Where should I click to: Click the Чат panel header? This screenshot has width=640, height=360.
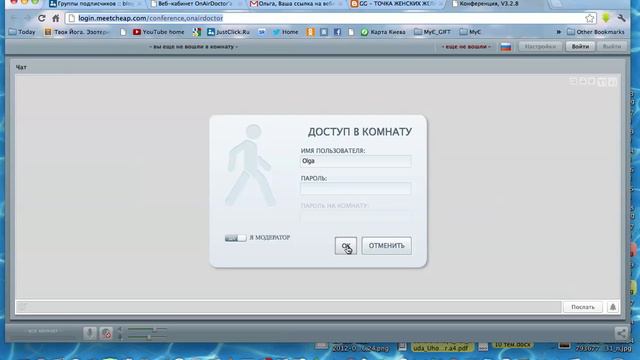tap(21, 67)
